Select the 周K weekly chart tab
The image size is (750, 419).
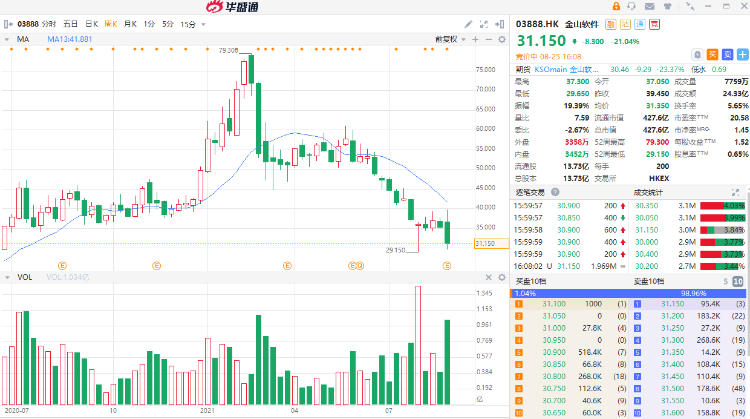tap(111, 24)
